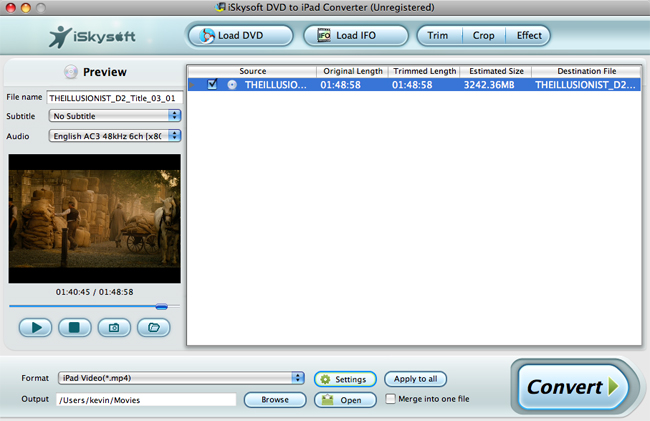This screenshot has width=650, height=421.
Task: Click the Load DVD button
Action: [240, 36]
